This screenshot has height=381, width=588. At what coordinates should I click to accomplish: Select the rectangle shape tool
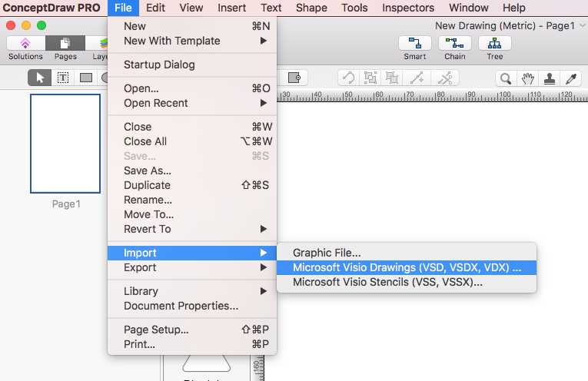[86, 78]
